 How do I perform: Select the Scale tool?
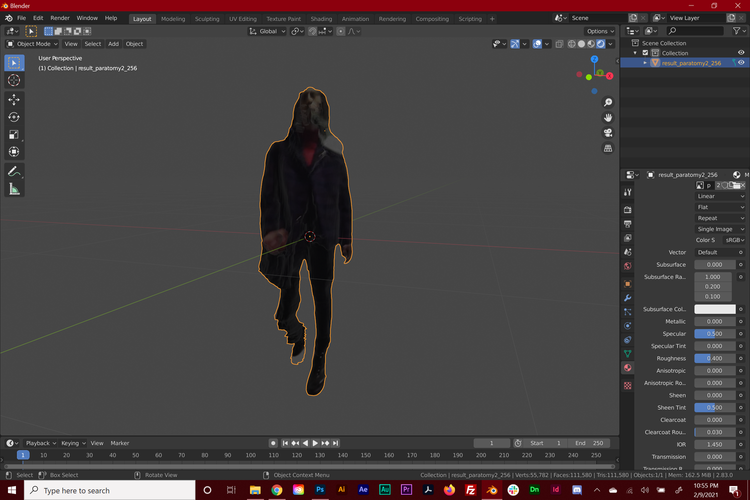[x=14, y=134]
